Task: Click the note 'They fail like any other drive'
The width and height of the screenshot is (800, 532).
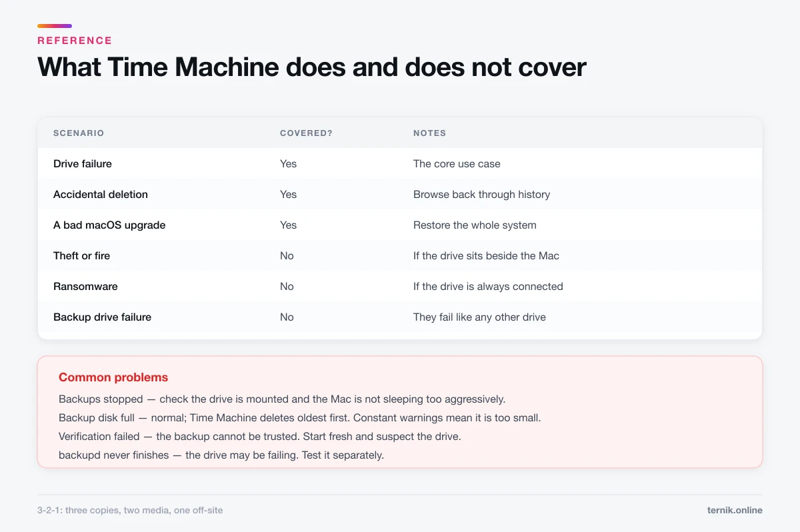Action: [x=479, y=317]
